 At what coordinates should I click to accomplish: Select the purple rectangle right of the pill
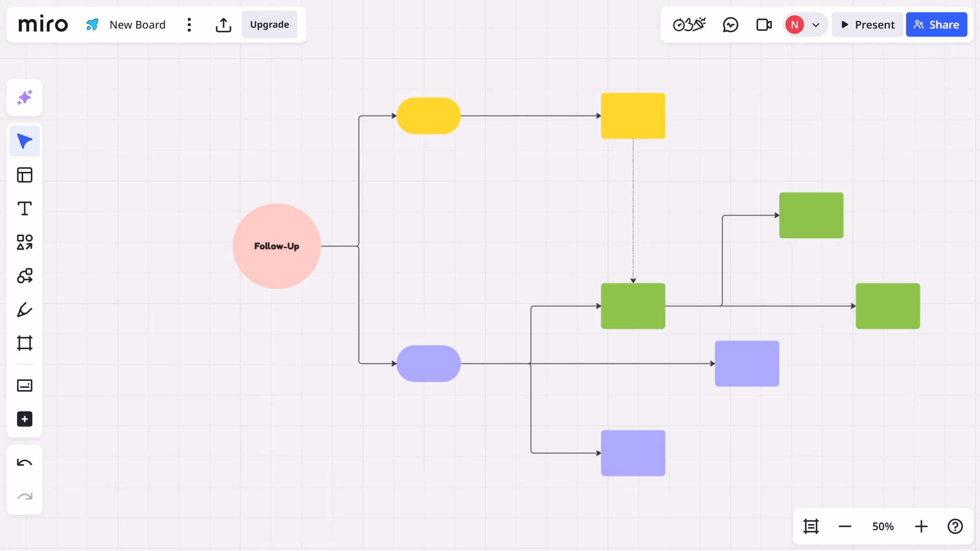pyautogui.click(x=747, y=364)
